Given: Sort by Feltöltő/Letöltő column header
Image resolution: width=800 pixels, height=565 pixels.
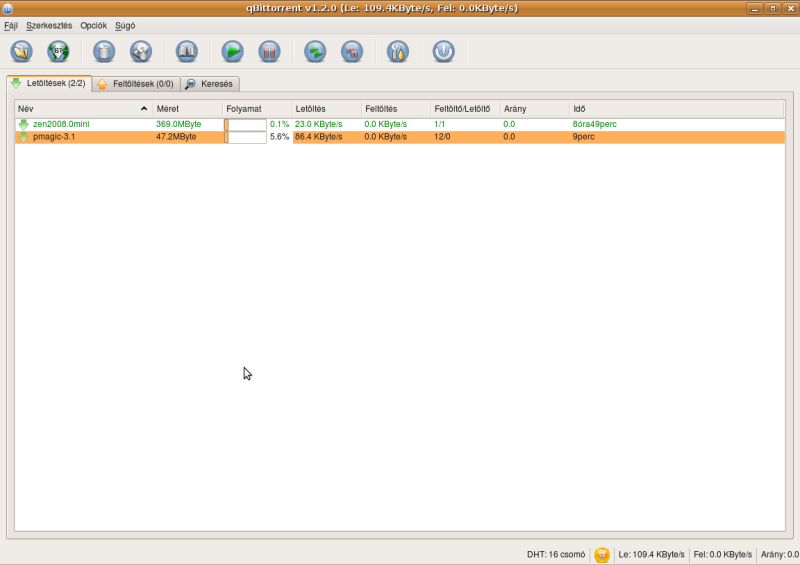Looking at the screenshot, I should 465,109.
